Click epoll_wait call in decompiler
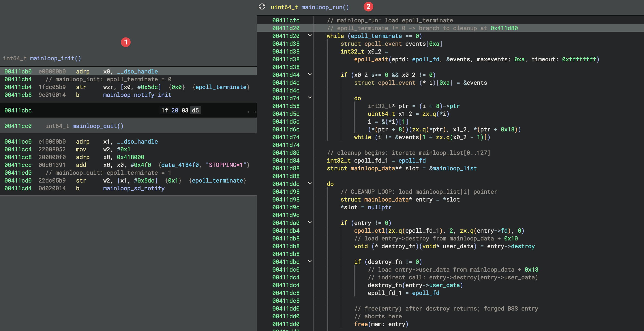 click(x=371, y=59)
